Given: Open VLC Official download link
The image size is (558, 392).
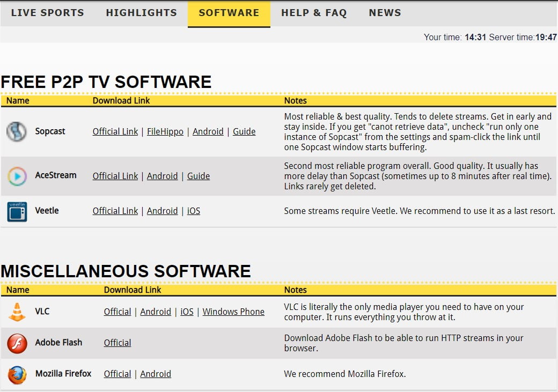Looking at the screenshot, I should click(x=118, y=312).
